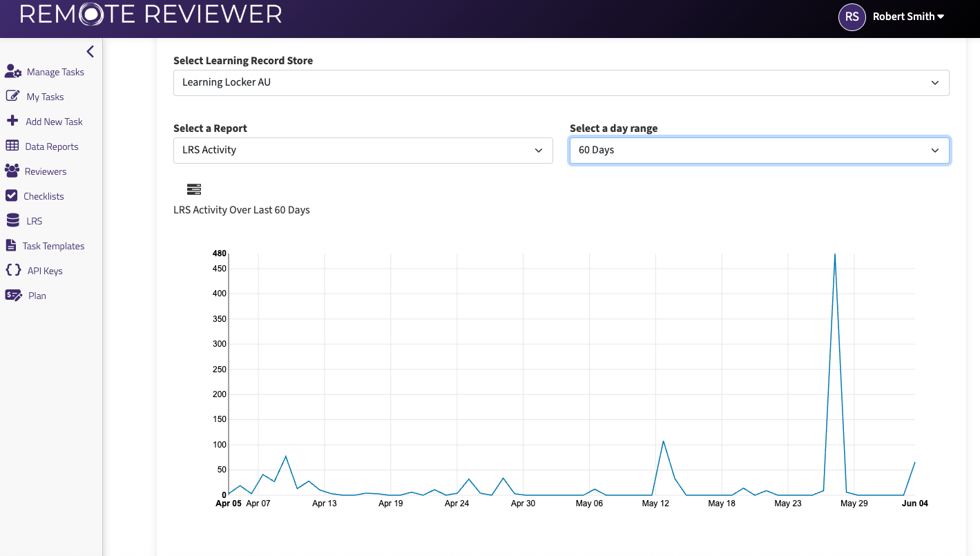The width and height of the screenshot is (980, 556).
Task: Open LRS via the database icon
Action: [x=13, y=220]
